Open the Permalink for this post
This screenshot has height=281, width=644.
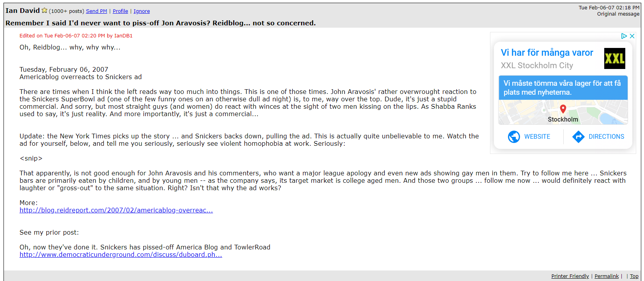pyautogui.click(x=607, y=276)
